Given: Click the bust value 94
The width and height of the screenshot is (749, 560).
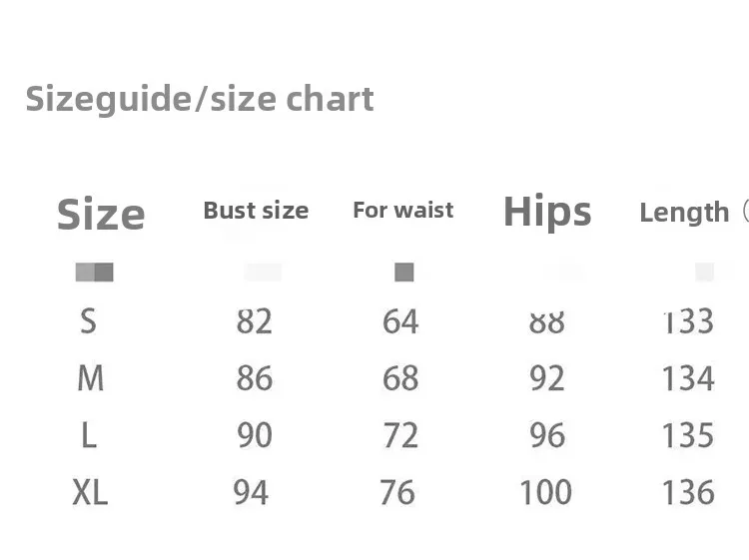Looking at the screenshot, I should (x=251, y=492).
